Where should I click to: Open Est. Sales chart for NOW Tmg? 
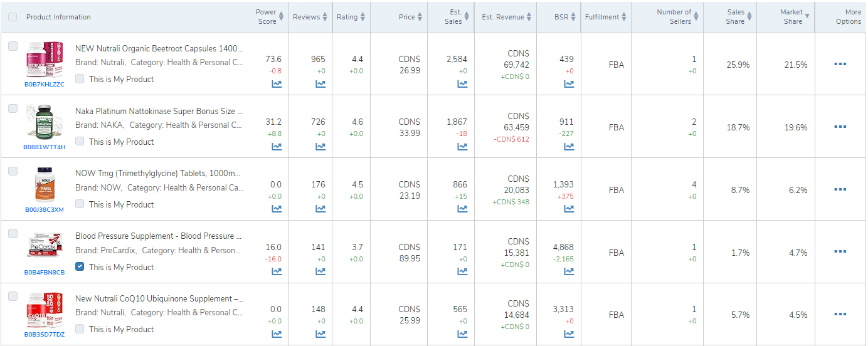point(462,209)
